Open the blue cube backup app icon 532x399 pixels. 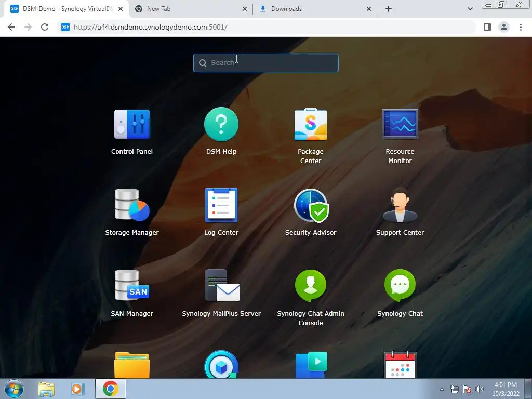coord(221,365)
